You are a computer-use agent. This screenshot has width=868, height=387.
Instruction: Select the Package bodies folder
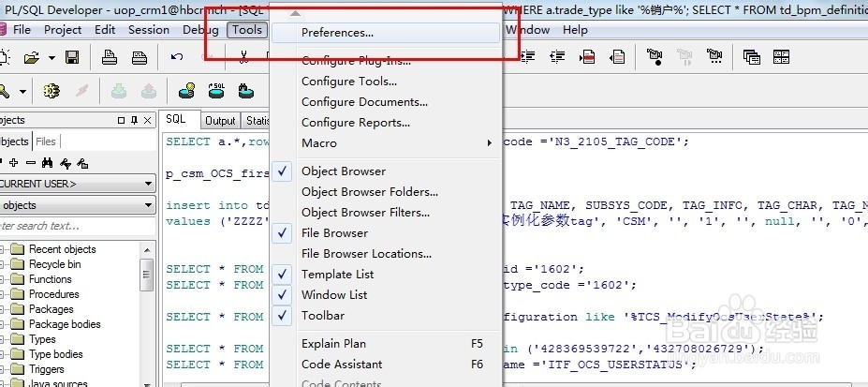65,324
